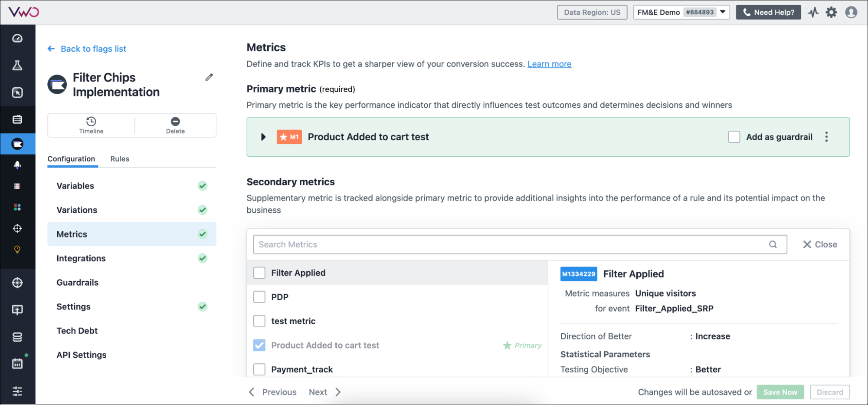Screen dimensions: 868x405
Task: Click the search magnifier icon in metrics field
Action: (773, 244)
